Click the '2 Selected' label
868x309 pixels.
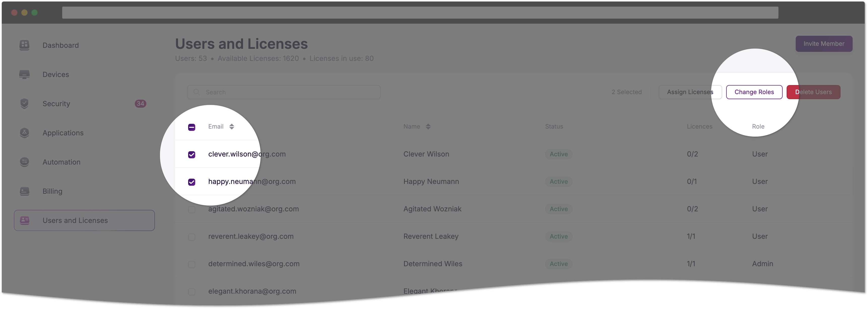[626, 92]
